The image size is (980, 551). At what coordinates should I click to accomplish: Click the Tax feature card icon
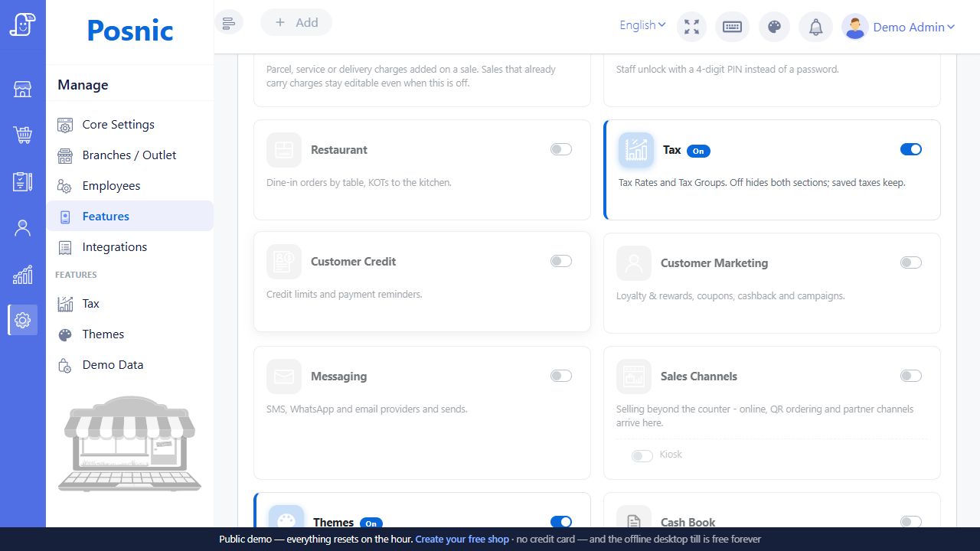click(x=636, y=150)
